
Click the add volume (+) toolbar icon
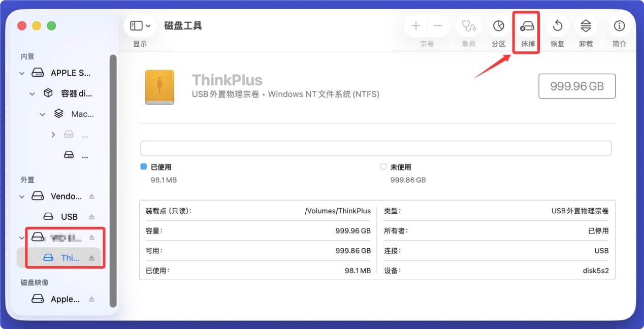[x=415, y=25]
